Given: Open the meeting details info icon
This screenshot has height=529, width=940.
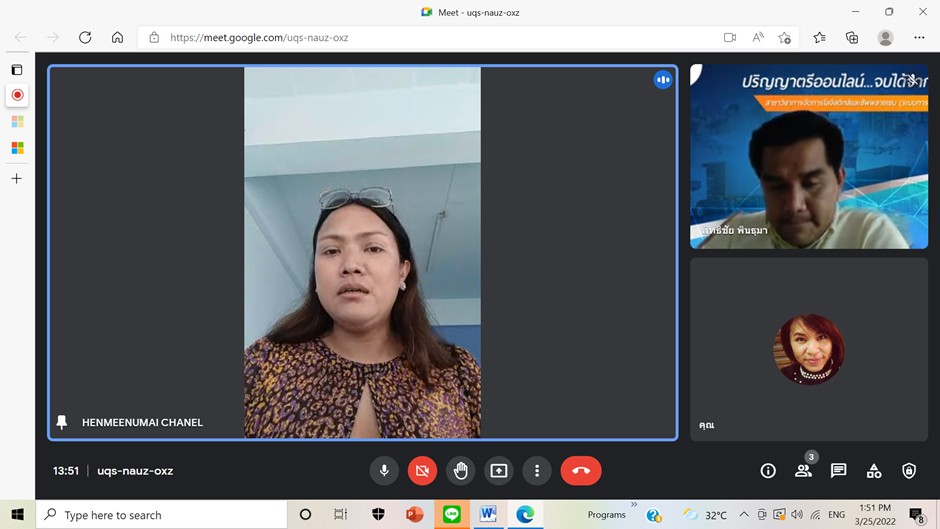Looking at the screenshot, I should (x=768, y=471).
